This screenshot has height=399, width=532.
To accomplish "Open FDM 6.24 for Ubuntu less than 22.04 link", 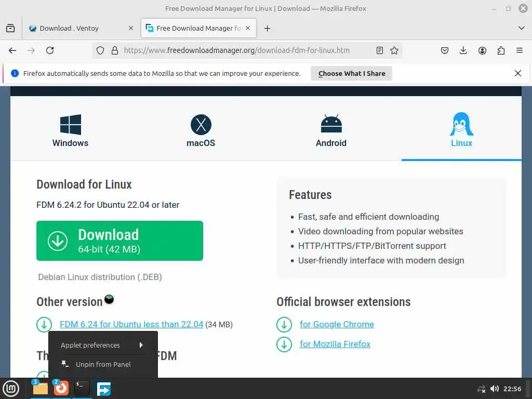I will (x=131, y=324).
